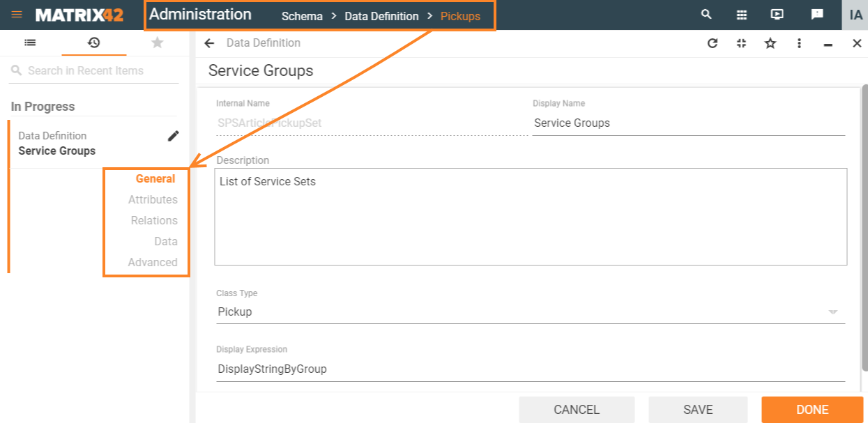Open the applications grid icon
The image size is (868, 423).
[742, 14]
